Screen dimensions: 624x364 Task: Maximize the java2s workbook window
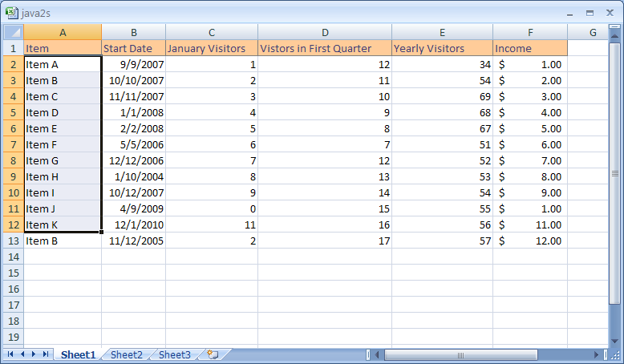[590, 13]
